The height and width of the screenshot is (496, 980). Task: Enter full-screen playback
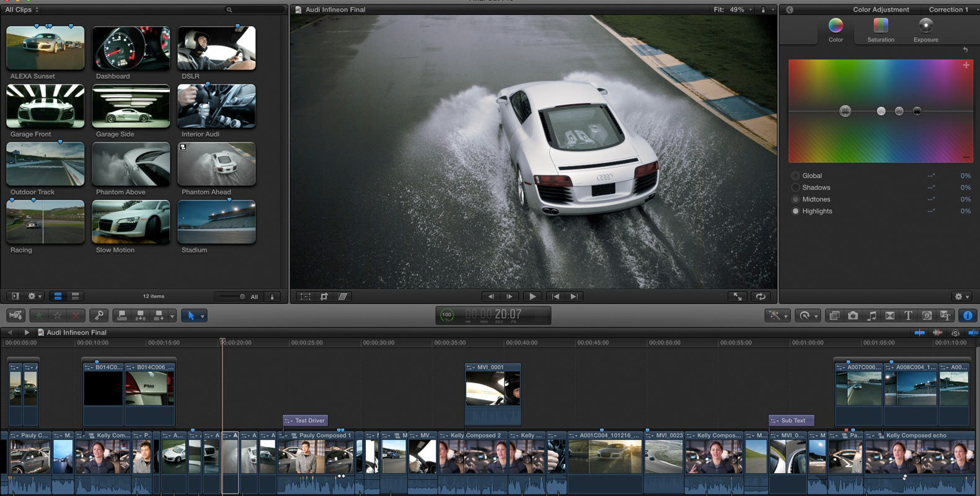pos(738,296)
